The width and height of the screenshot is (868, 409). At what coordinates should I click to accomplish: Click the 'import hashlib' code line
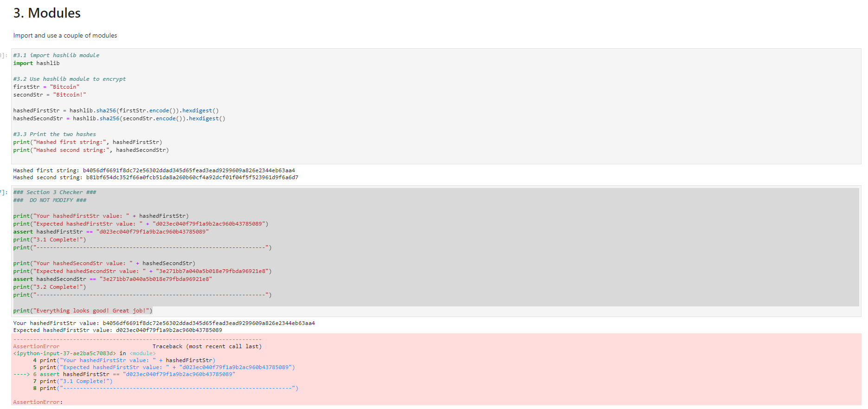click(36, 63)
